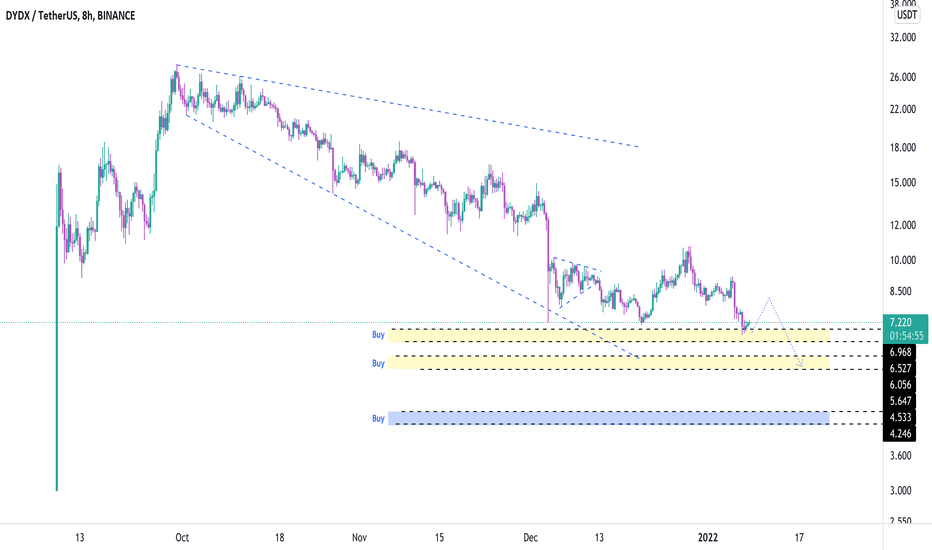This screenshot has height=550, width=932.
Task: Select the 4.246 price level label
Action: (x=900, y=433)
